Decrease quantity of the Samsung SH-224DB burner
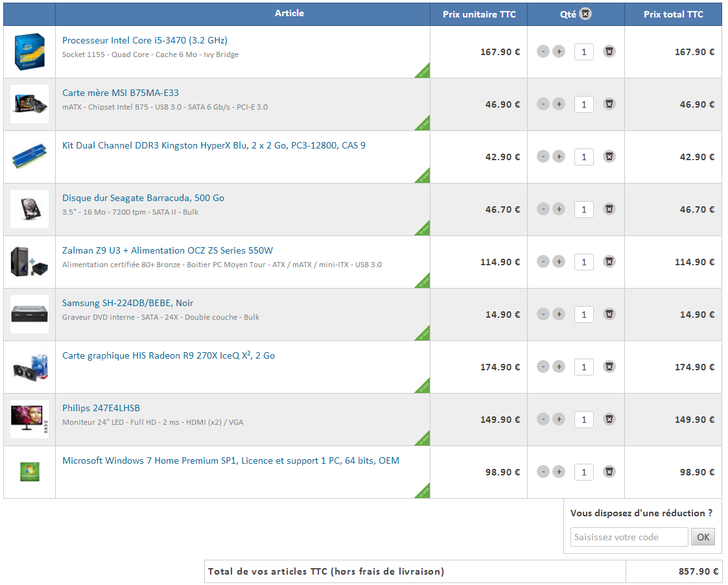This screenshot has height=585, width=728. (x=543, y=314)
